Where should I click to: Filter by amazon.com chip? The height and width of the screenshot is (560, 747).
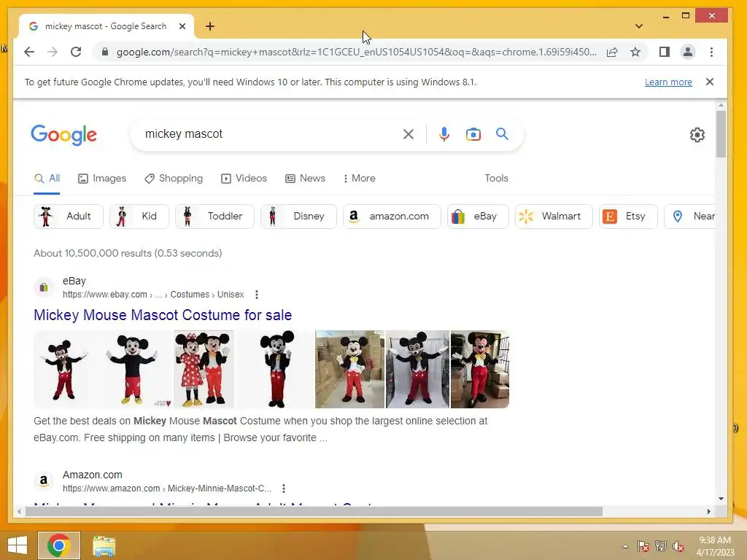click(x=392, y=216)
